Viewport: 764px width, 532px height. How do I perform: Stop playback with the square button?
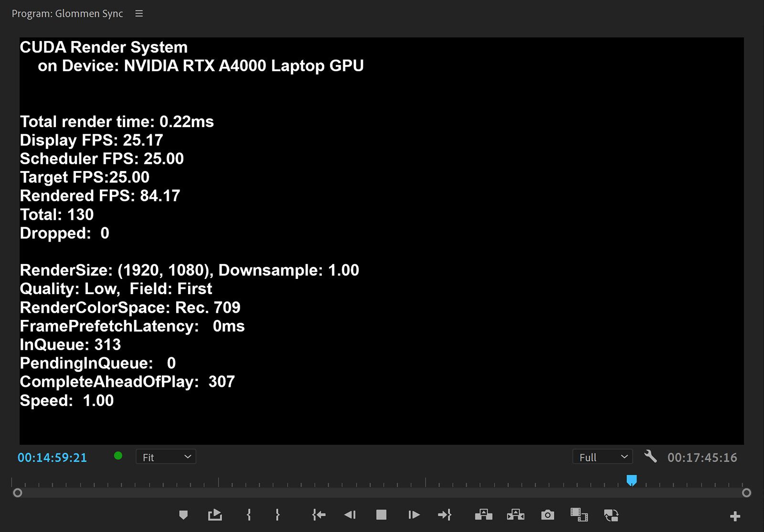point(381,515)
